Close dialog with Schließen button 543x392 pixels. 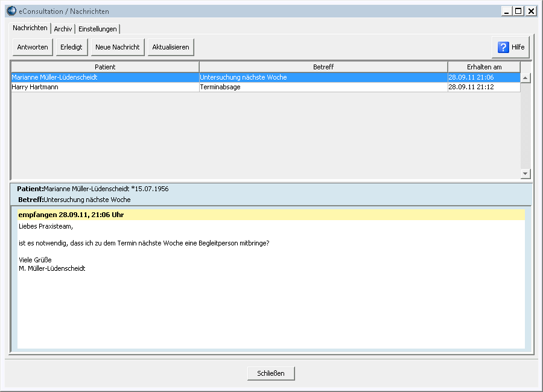coord(271,373)
